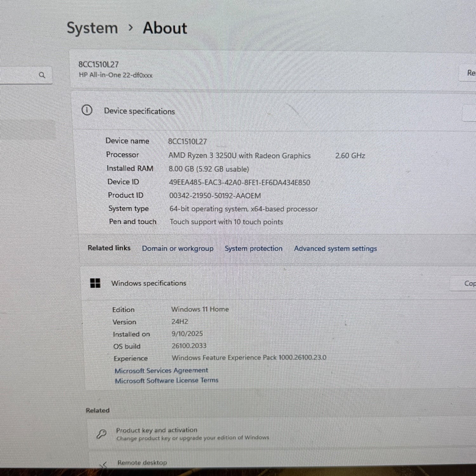Viewport: 476px width, 476px height.
Task: Collapse the Windows specifications section
Action: (254, 283)
